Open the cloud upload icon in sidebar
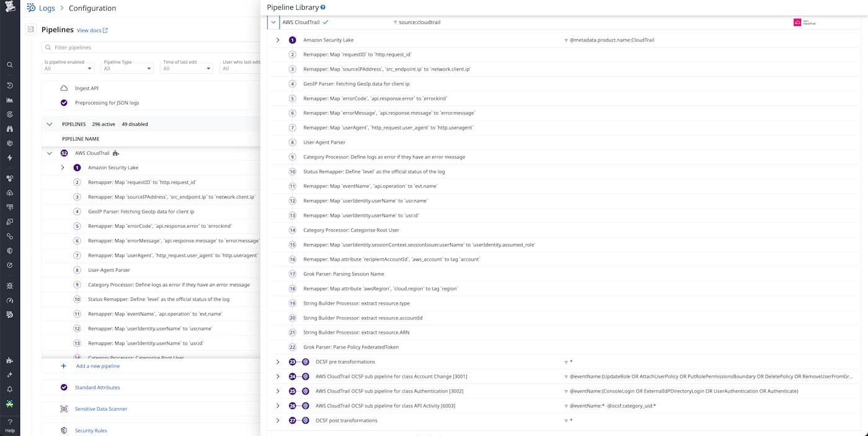The height and width of the screenshot is (436, 868). point(10,193)
